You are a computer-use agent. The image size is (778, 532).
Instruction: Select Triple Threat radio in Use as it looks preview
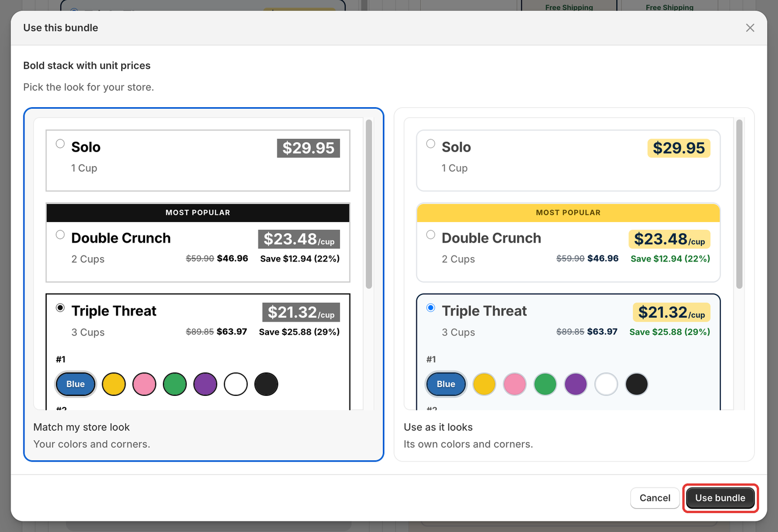point(431,308)
